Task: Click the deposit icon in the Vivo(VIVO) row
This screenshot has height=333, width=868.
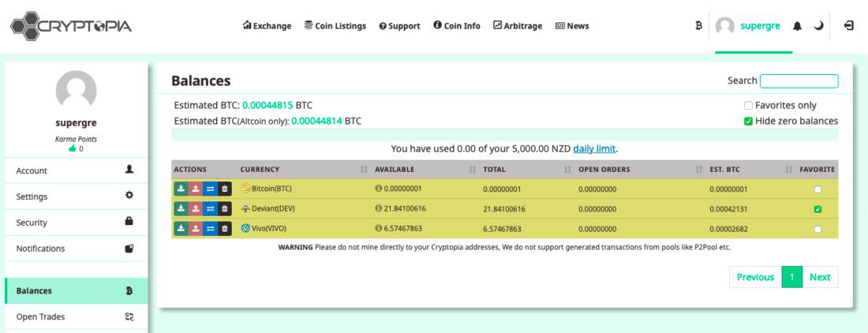Action: [x=181, y=229]
